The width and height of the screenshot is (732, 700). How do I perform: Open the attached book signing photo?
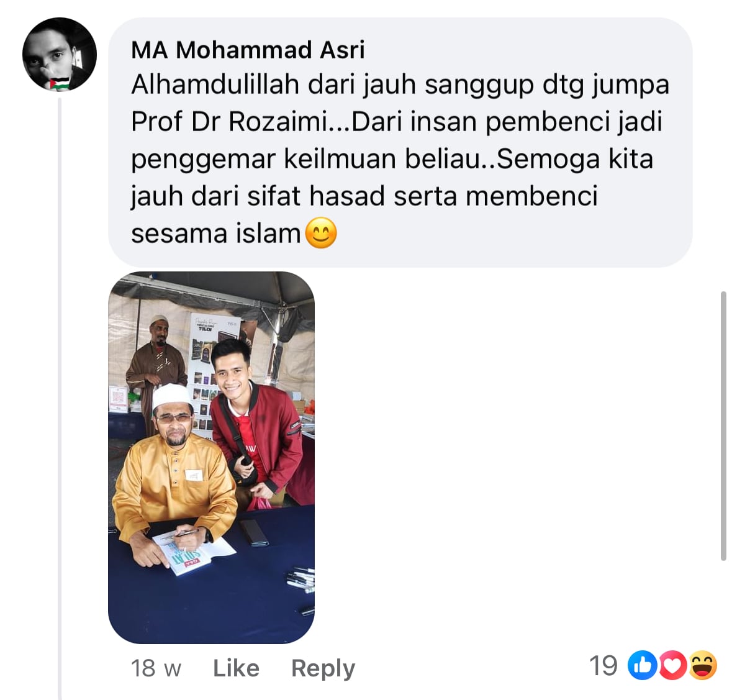coord(212,458)
